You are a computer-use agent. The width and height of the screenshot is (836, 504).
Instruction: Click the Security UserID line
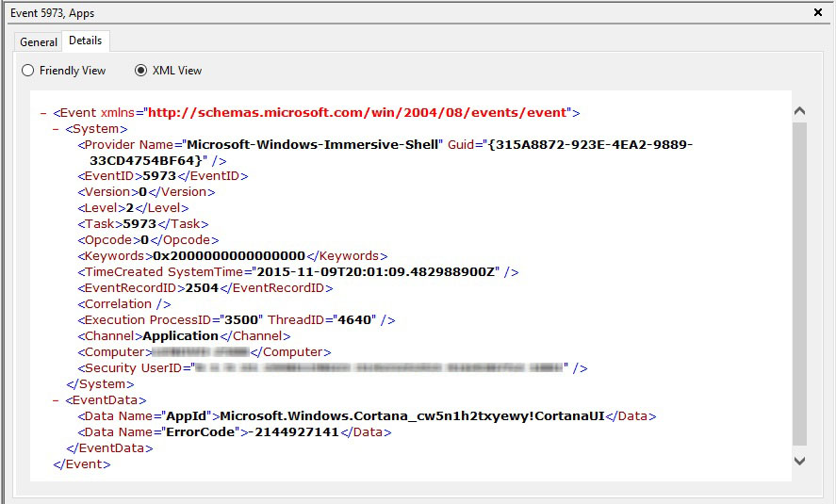tap(333, 368)
